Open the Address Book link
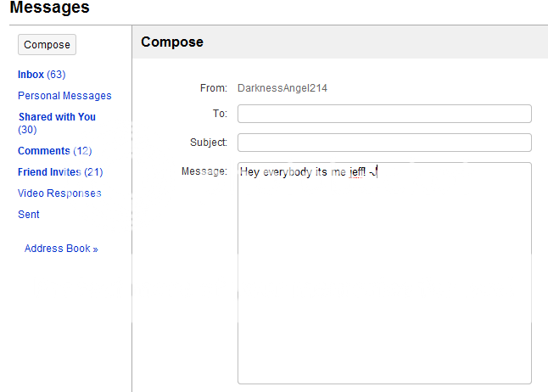 click(61, 249)
